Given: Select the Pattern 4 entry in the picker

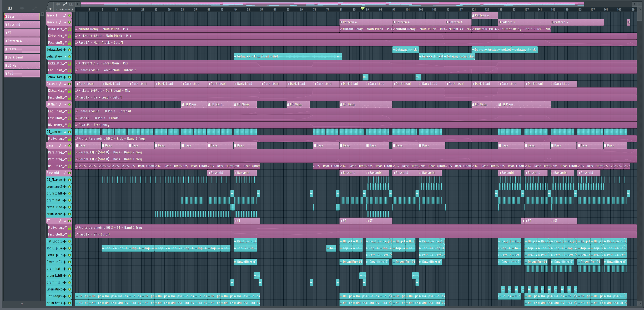Looking at the screenshot, I should [22, 41].
